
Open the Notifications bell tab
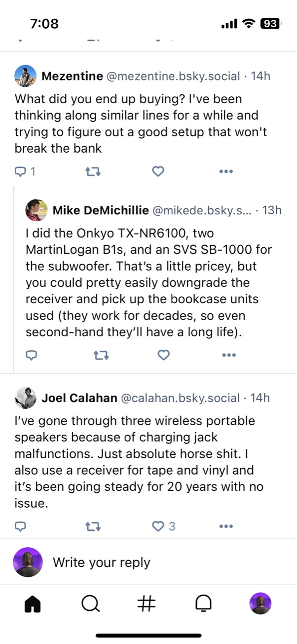203,604
